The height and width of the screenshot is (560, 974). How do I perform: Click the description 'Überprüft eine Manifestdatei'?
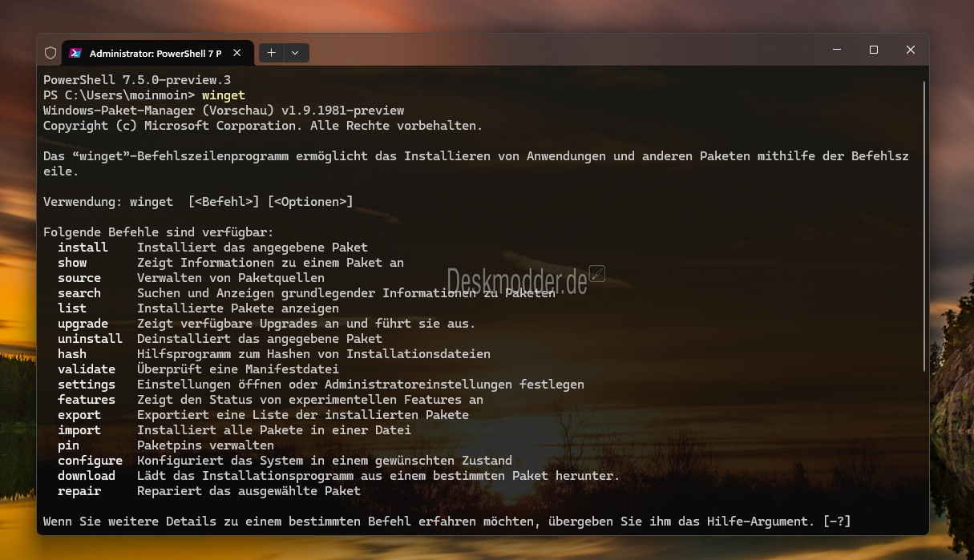pyautogui.click(x=238, y=369)
